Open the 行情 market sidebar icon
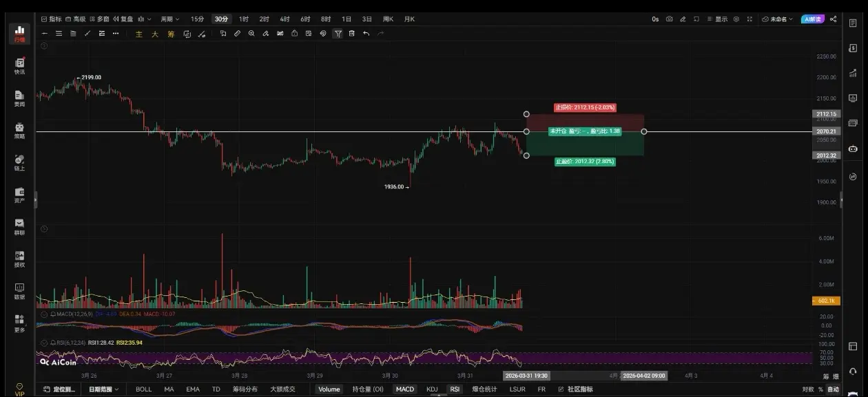 [x=19, y=33]
